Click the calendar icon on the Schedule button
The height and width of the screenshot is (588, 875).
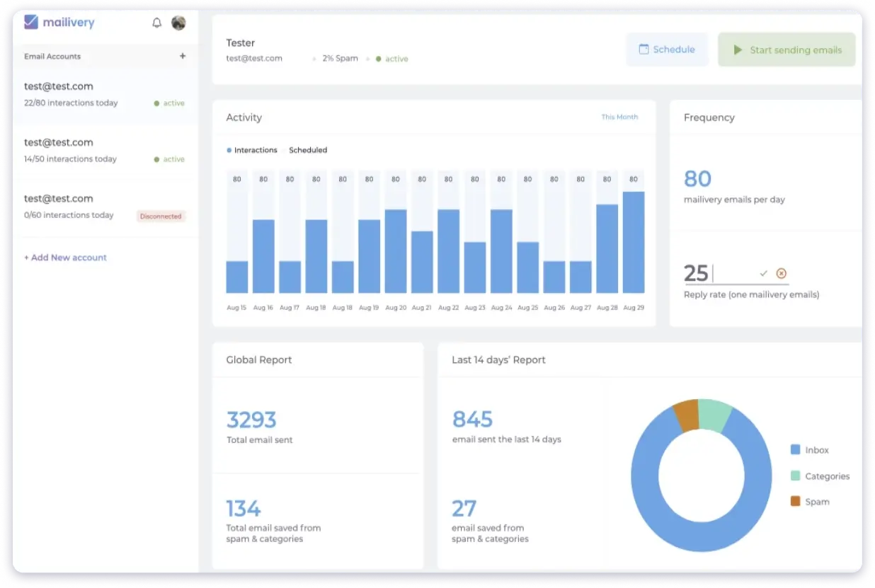[644, 50]
